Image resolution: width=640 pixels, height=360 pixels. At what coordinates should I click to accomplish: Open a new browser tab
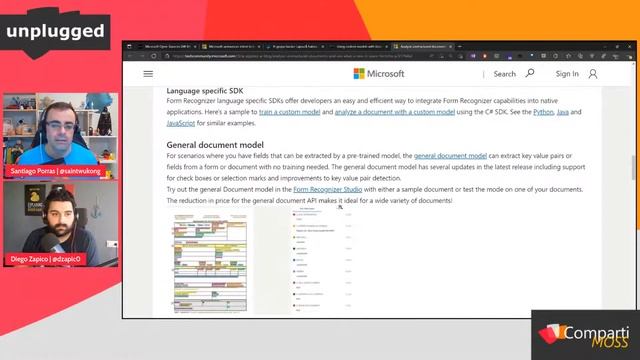pos(460,47)
